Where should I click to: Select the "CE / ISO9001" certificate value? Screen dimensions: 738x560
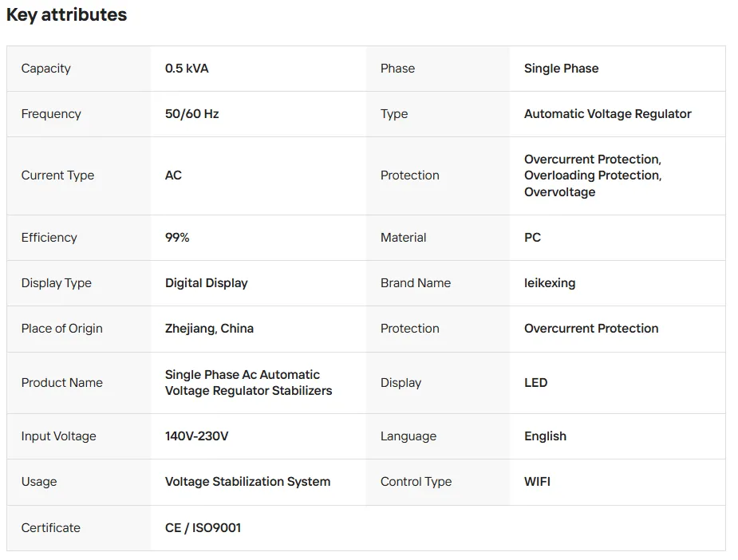[x=203, y=528]
